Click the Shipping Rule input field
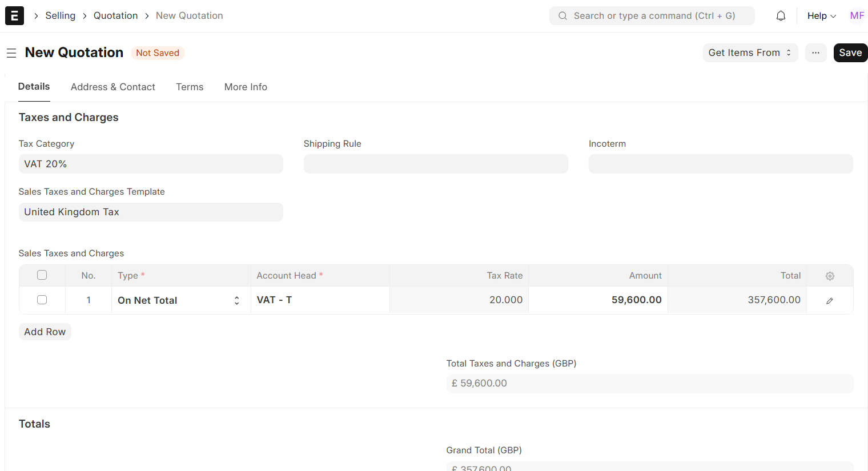This screenshot has height=471, width=868. click(435, 164)
